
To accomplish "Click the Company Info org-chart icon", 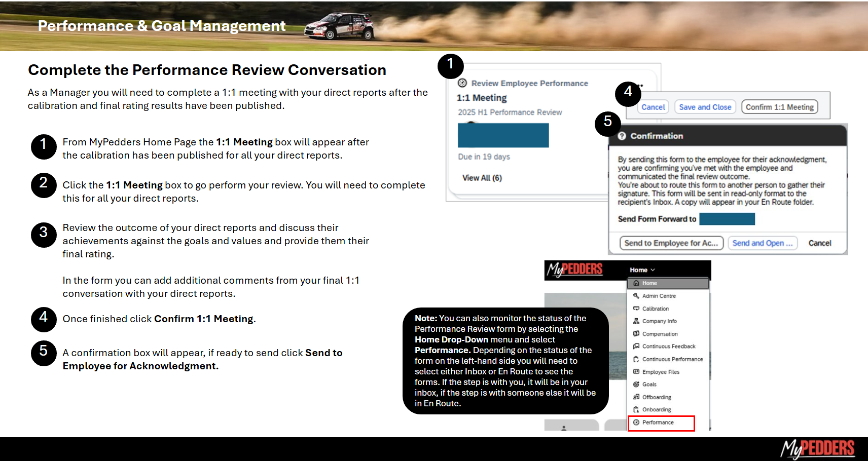I will (636, 321).
